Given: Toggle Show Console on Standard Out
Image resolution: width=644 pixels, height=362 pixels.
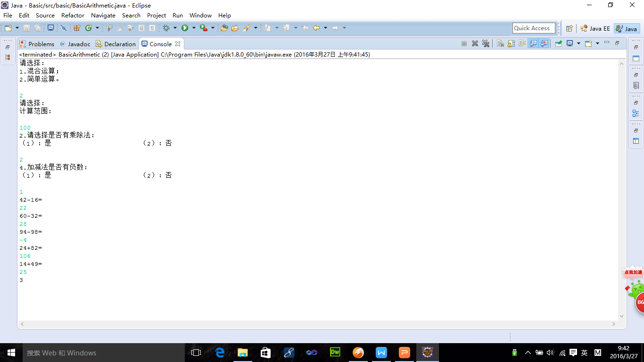Looking at the screenshot, I should (x=533, y=43).
